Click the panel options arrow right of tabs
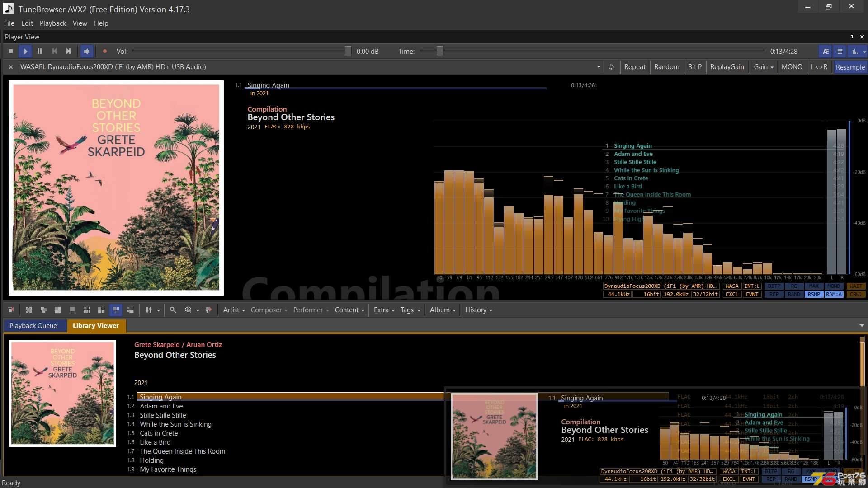 862,326
